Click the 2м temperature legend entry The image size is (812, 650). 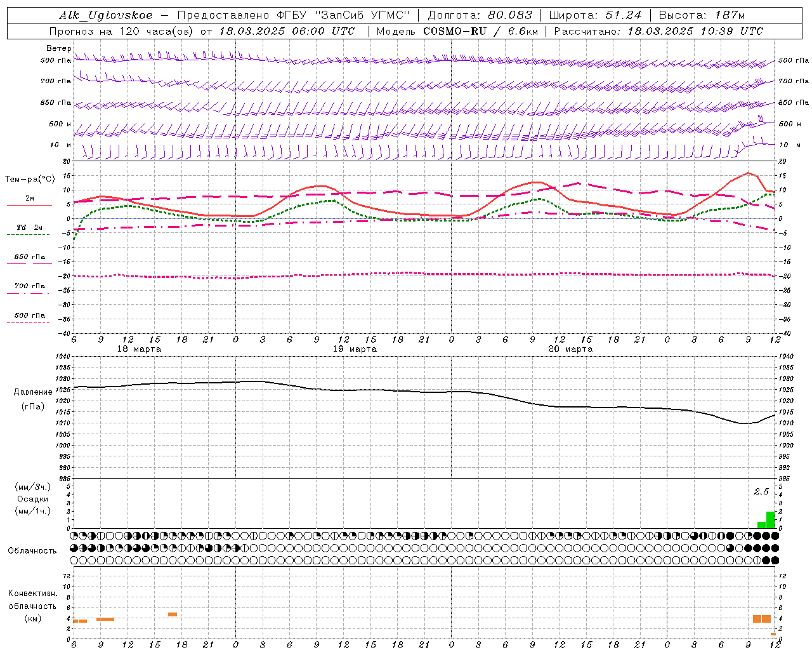(30, 199)
